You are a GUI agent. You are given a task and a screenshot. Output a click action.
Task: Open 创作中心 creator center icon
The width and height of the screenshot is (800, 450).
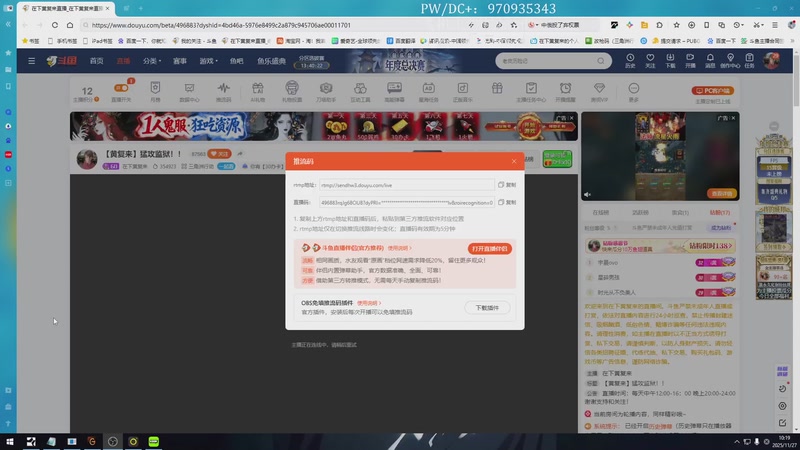(x=730, y=61)
